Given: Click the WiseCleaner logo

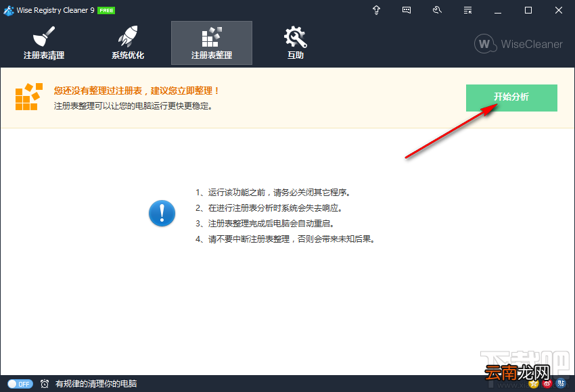Looking at the screenshot, I should 518,44.
